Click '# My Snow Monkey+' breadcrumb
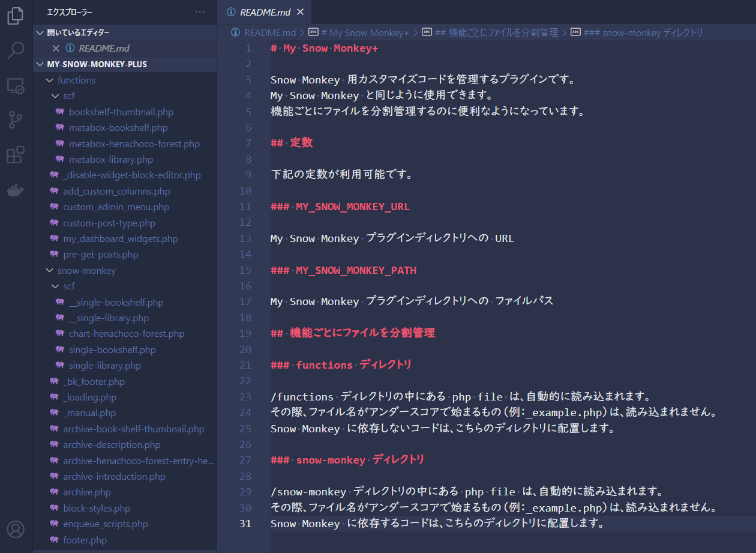The image size is (756, 553). (359, 32)
